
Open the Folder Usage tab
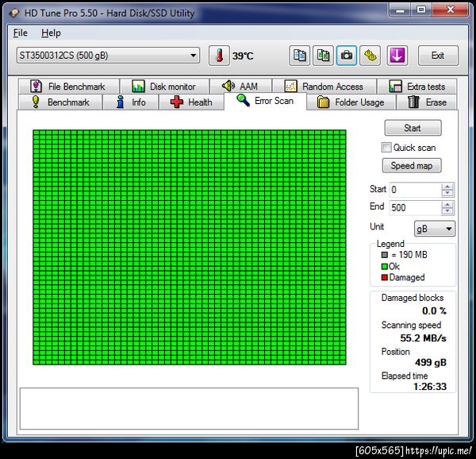tap(351, 102)
